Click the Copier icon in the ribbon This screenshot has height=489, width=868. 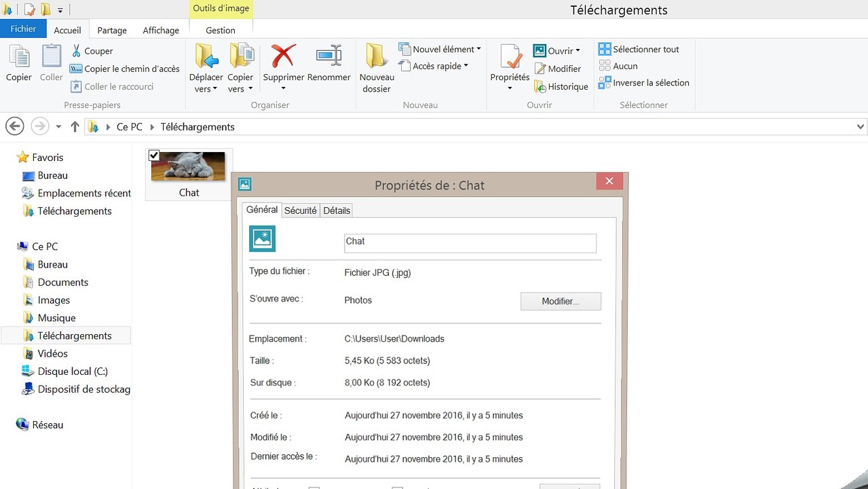18,56
